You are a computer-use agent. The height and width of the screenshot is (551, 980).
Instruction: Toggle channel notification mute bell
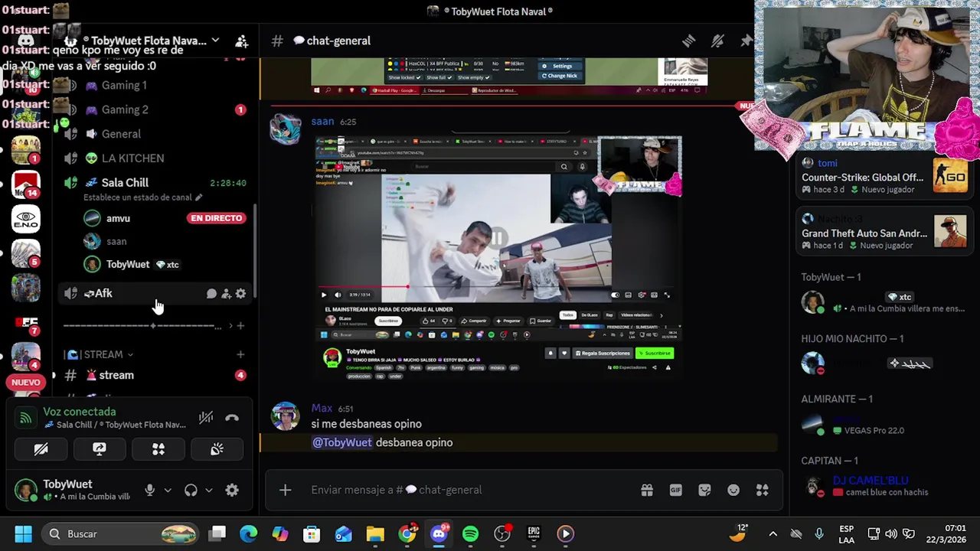(717, 41)
